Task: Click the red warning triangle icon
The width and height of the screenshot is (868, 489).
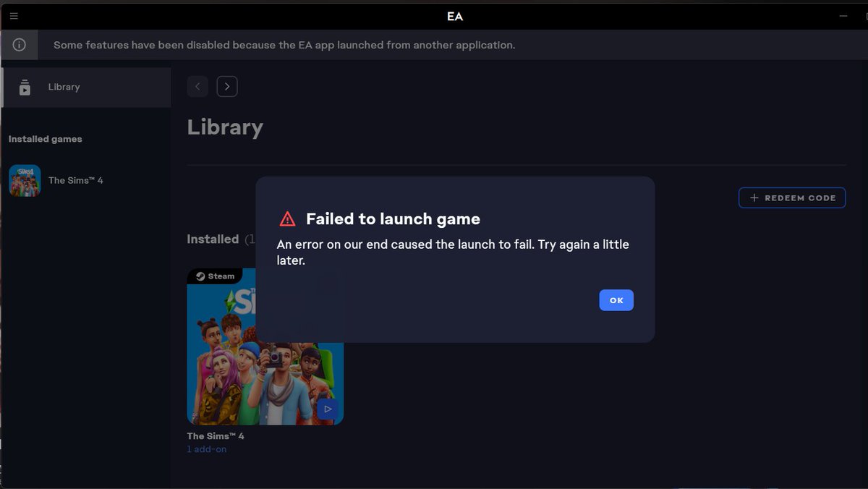Action: (288, 218)
